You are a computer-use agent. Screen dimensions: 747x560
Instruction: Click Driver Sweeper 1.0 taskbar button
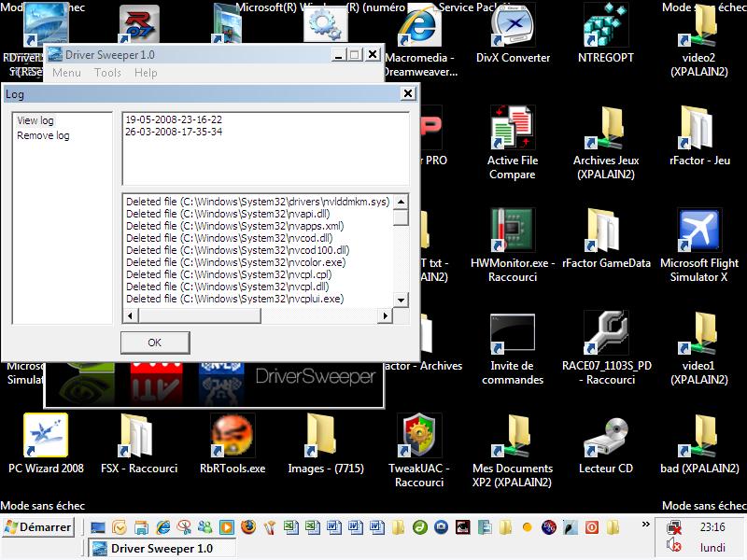(x=162, y=549)
